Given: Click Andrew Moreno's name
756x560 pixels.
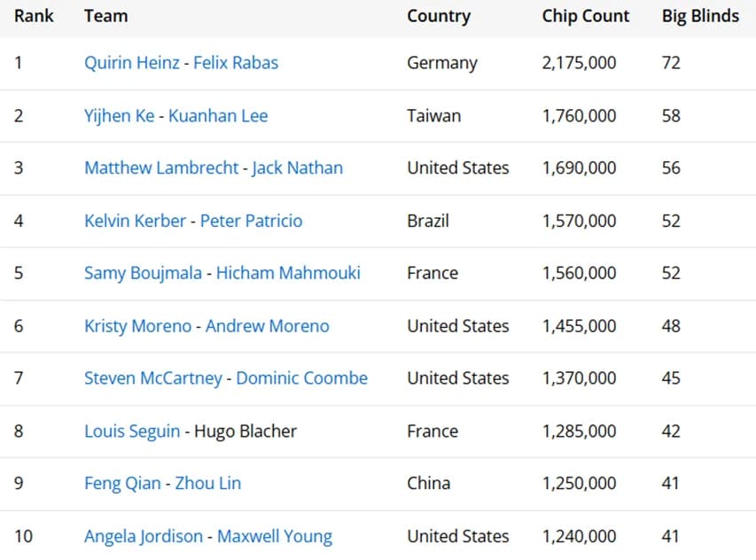Looking at the screenshot, I should [267, 326].
